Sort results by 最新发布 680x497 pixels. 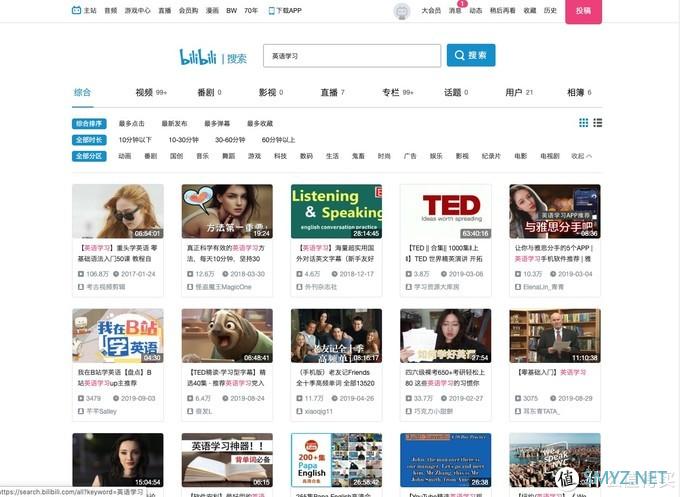click(x=174, y=124)
